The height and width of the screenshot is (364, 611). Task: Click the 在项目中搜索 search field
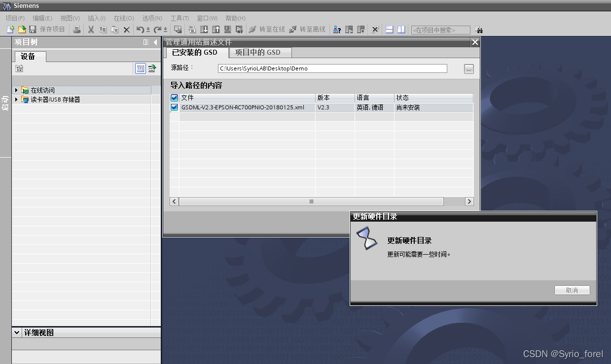coord(440,30)
